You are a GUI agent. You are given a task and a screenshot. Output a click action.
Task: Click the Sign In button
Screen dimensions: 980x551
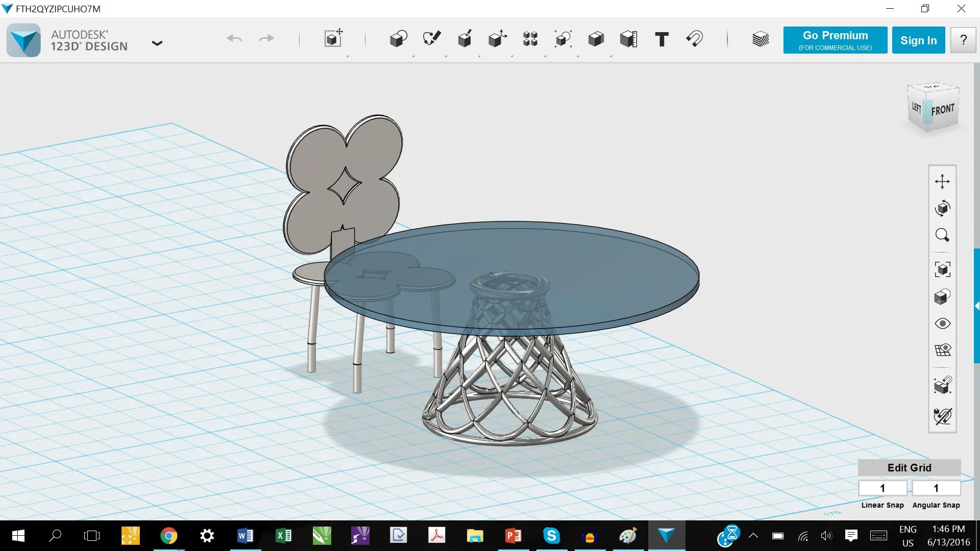[918, 40]
